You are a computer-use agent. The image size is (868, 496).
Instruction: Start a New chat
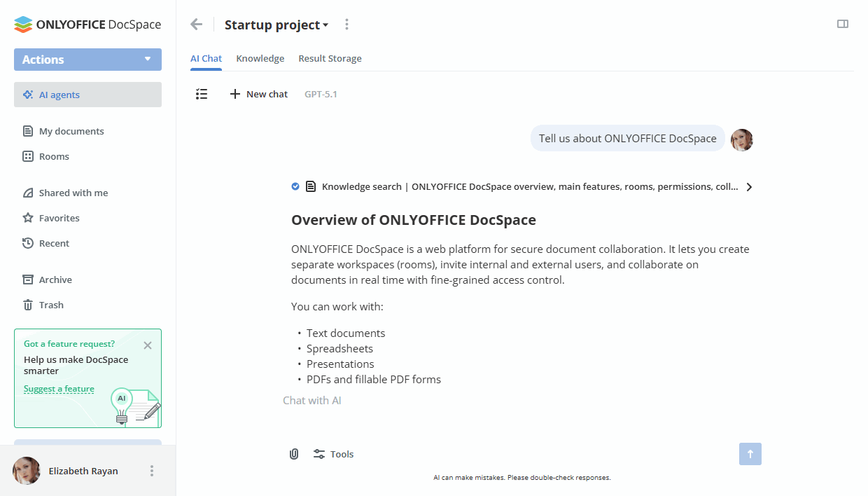258,94
